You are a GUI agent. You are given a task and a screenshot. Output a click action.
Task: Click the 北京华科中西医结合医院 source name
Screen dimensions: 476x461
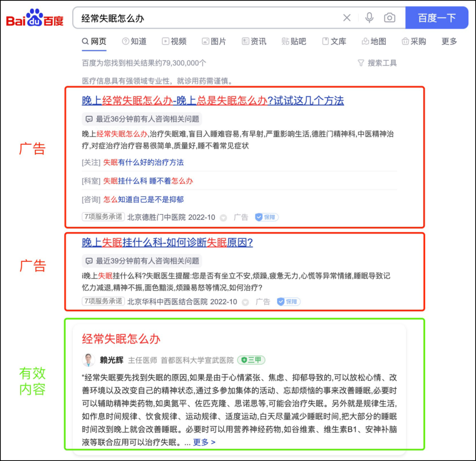(x=167, y=301)
